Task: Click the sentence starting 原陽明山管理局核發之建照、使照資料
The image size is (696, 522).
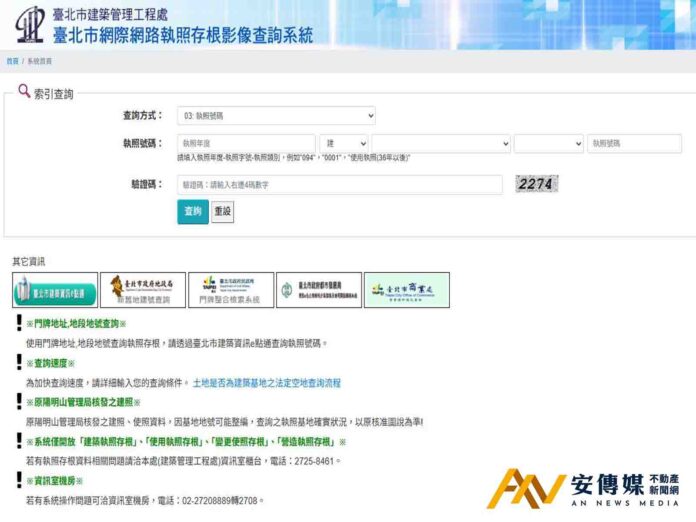Action: (x=224, y=422)
